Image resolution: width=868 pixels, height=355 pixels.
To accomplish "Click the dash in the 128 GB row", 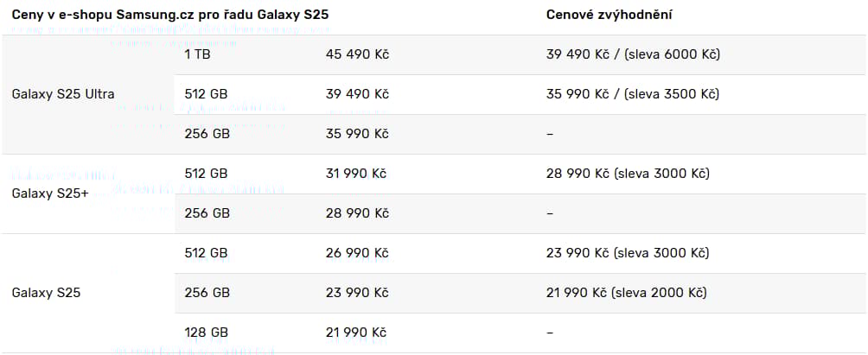I will coord(550,333).
